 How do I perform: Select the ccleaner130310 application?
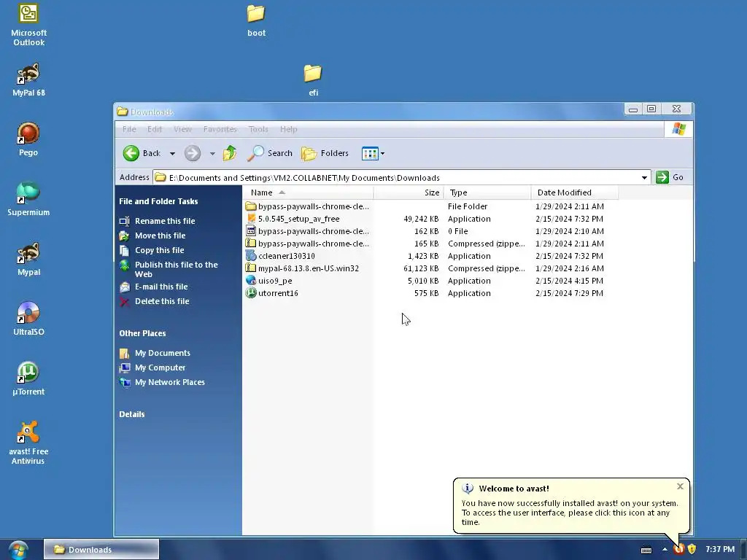pyautogui.click(x=286, y=256)
